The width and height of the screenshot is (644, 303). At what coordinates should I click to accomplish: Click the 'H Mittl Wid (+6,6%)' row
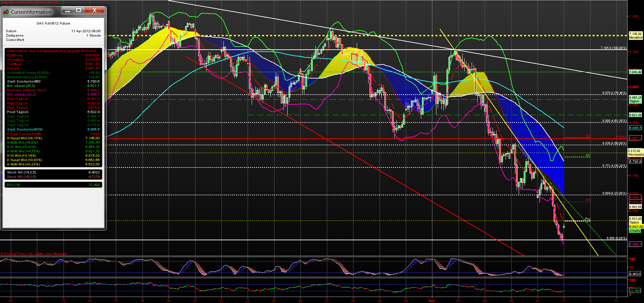click(53, 143)
